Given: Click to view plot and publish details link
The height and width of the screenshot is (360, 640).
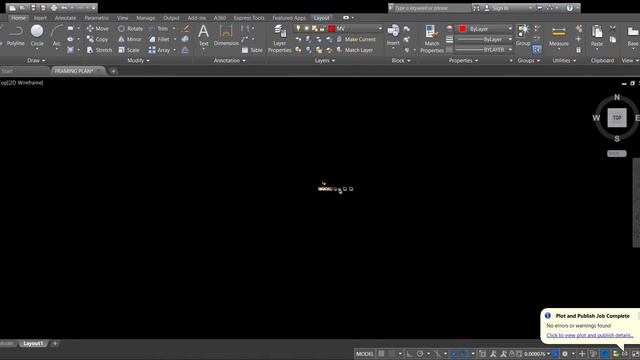Looking at the screenshot, I should click(590, 336).
